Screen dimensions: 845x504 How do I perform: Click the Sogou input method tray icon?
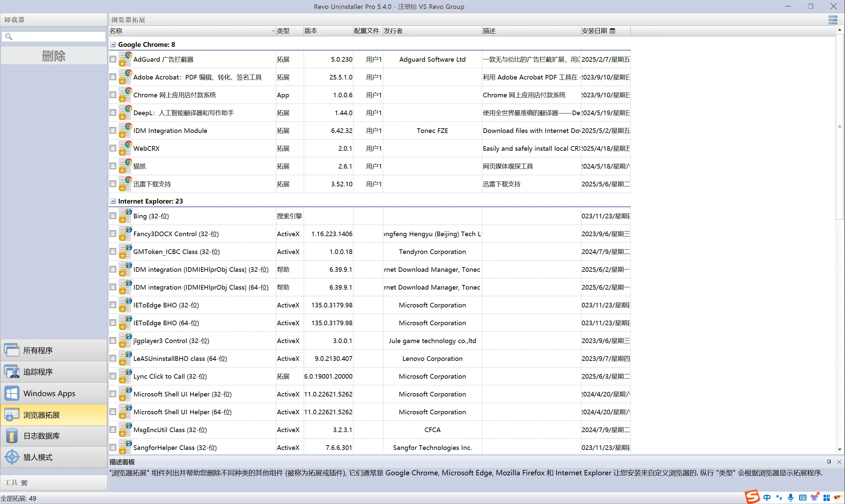(752, 497)
